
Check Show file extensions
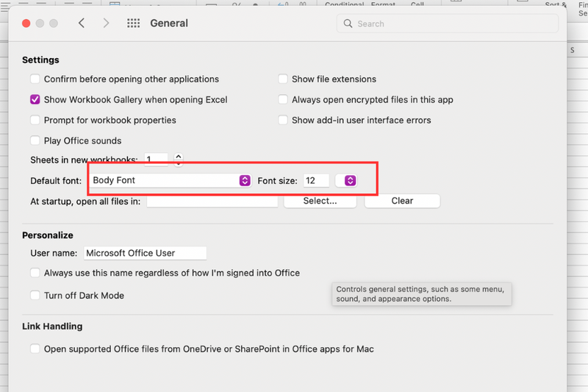click(x=283, y=79)
